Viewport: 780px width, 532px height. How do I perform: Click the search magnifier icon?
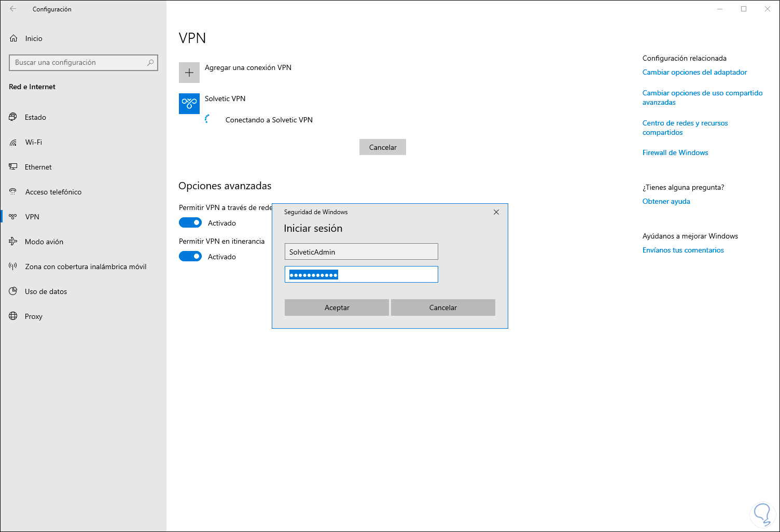click(150, 63)
